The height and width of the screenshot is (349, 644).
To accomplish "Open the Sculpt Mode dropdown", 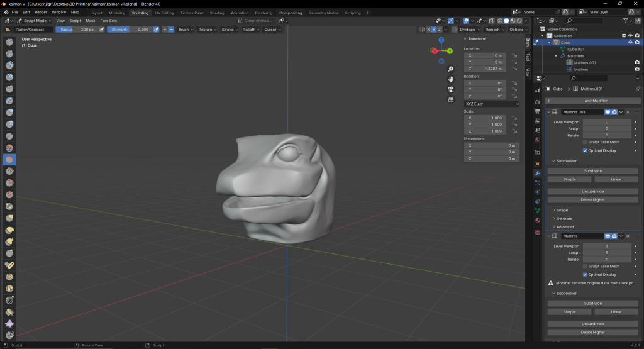I will (33, 21).
